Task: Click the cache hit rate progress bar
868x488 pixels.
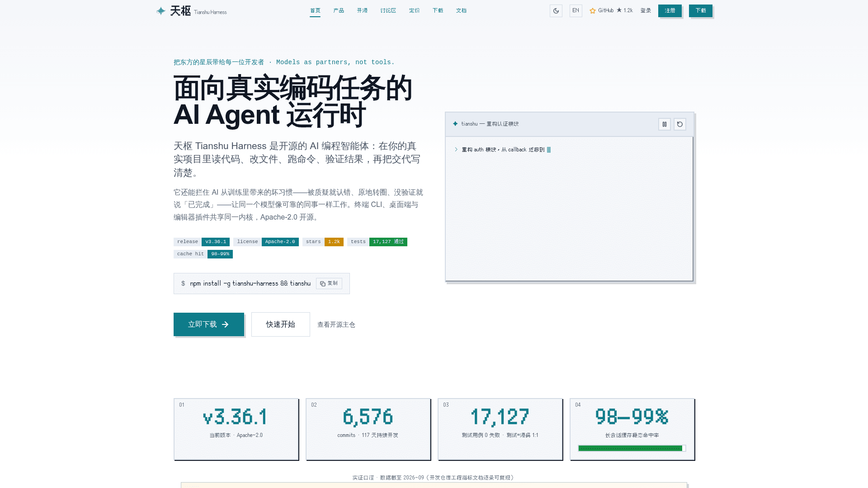Action: (632, 448)
